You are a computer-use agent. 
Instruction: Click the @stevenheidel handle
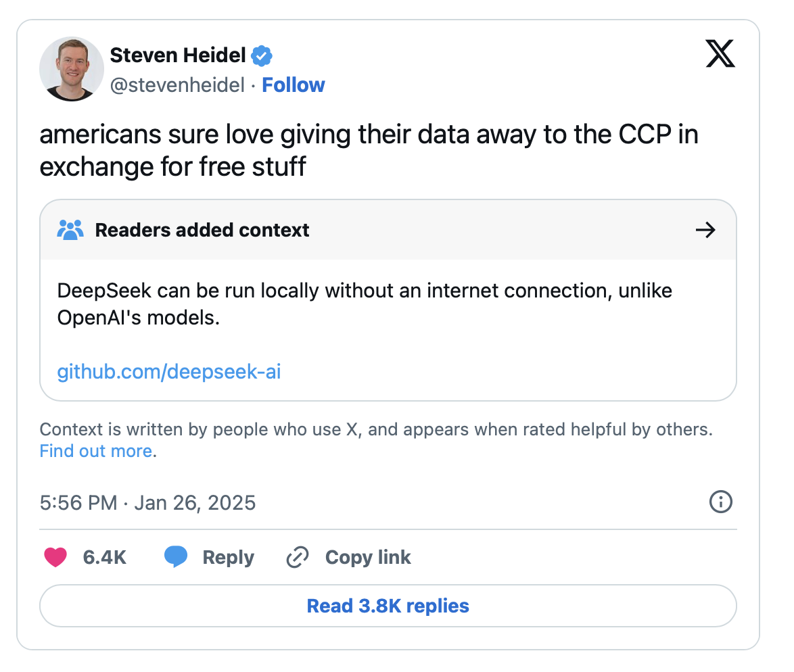pyautogui.click(x=177, y=85)
